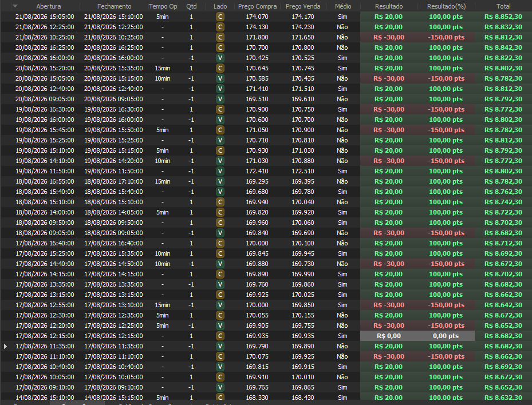Sort by the Preço Compra column header
Image resolution: width=532 pixels, height=405 pixels.
257,6
